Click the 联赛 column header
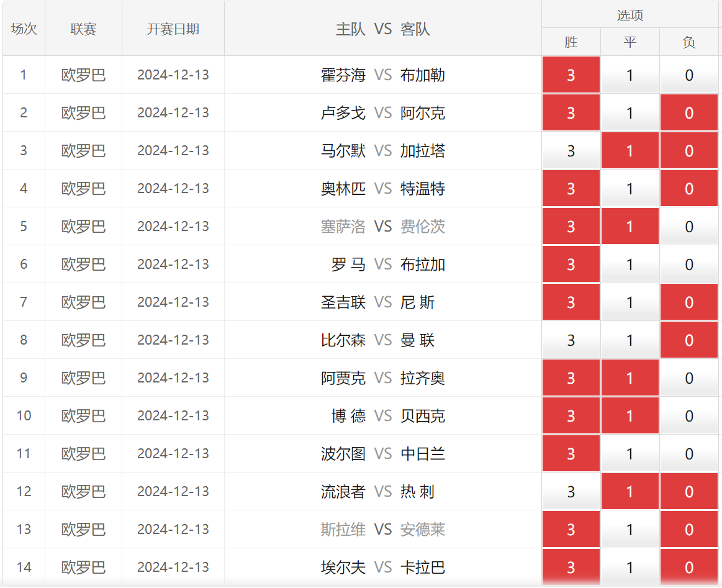This screenshot has width=722, height=588. [83, 29]
